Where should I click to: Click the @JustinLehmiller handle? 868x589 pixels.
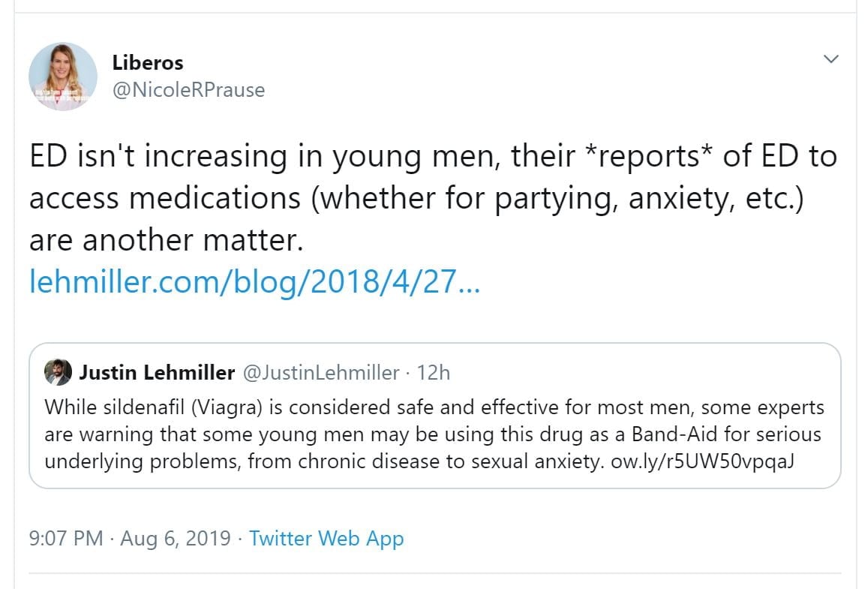pyautogui.click(x=322, y=372)
